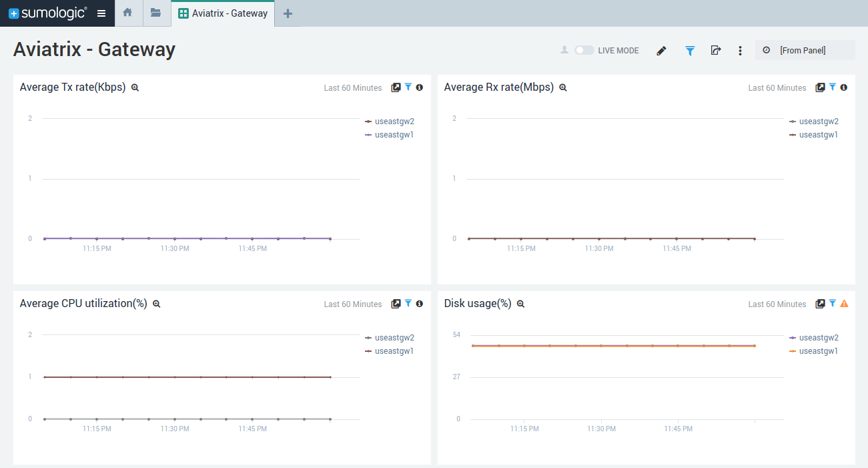
Task: Share dashboard with export icon
Action: [716, 50]
